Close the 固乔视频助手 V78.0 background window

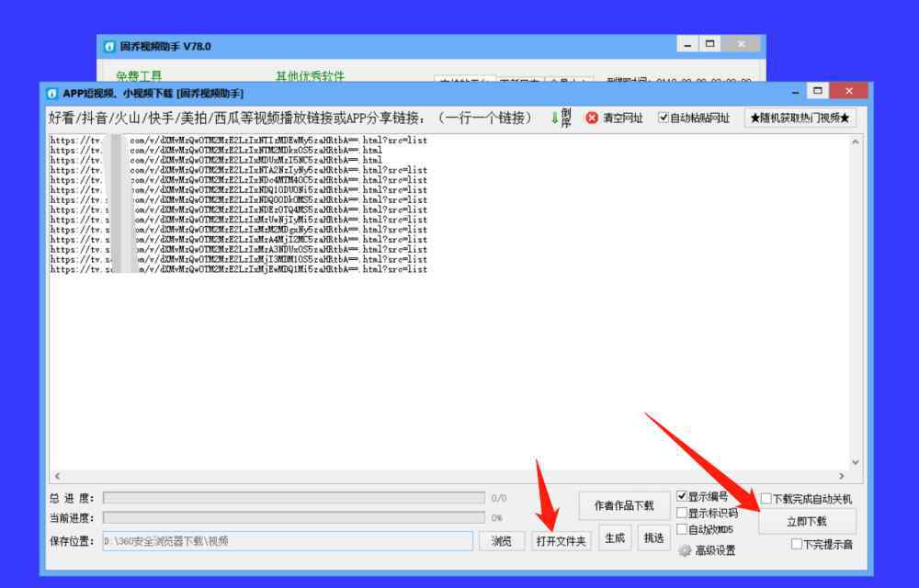(x=742, y=44)
